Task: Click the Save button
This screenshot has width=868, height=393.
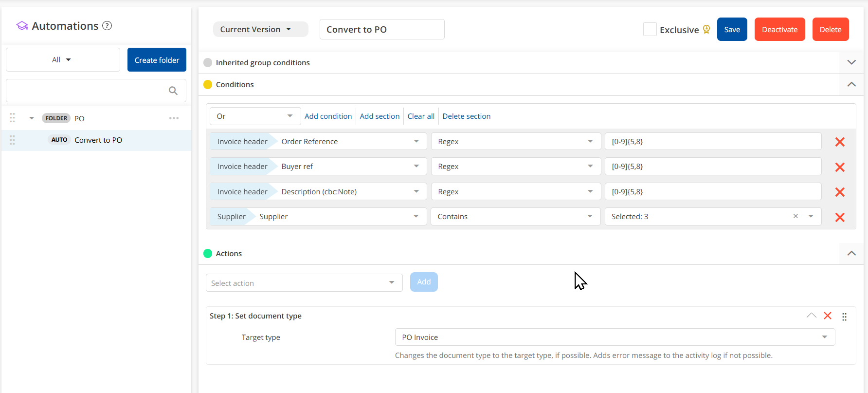Action: [x=732, y=30]
